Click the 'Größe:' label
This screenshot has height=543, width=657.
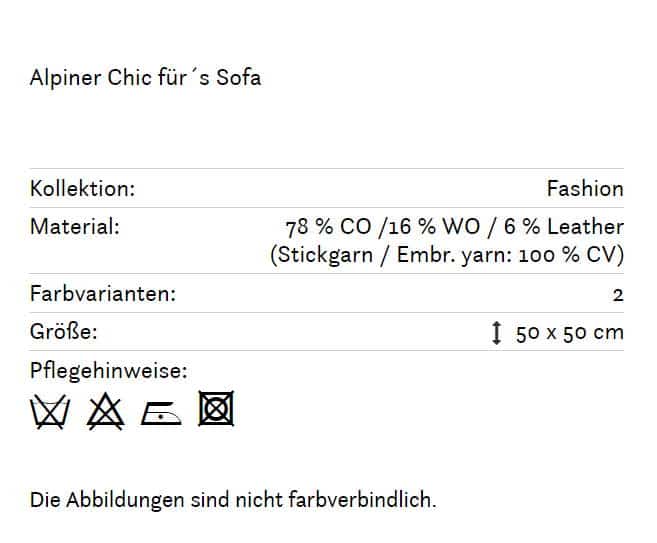click(x=64, y=332)
